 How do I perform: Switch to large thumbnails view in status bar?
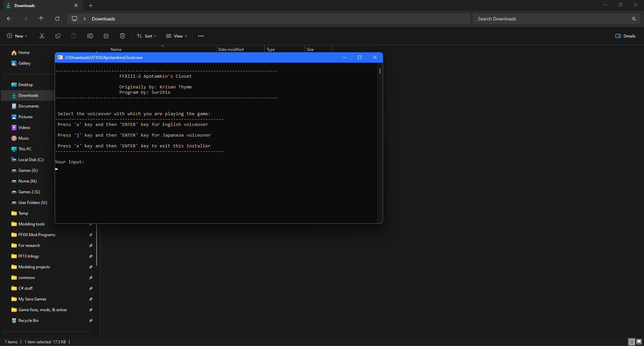[639, 342]
